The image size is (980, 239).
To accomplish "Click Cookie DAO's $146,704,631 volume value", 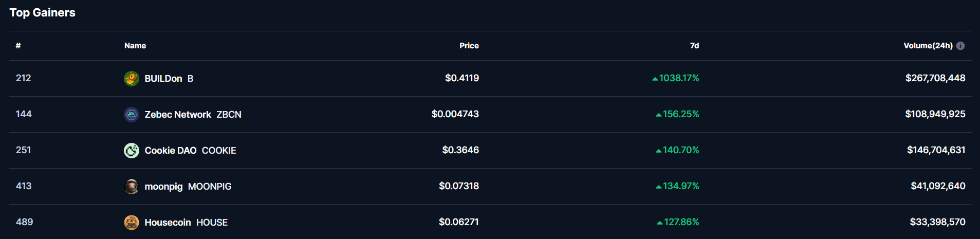I will (x=936, y=150).
